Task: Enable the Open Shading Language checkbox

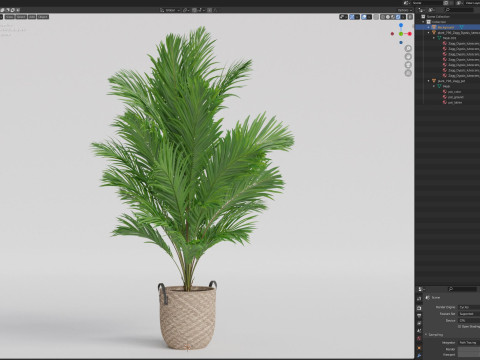Action: pyautogui.click(x=459, y=327)
